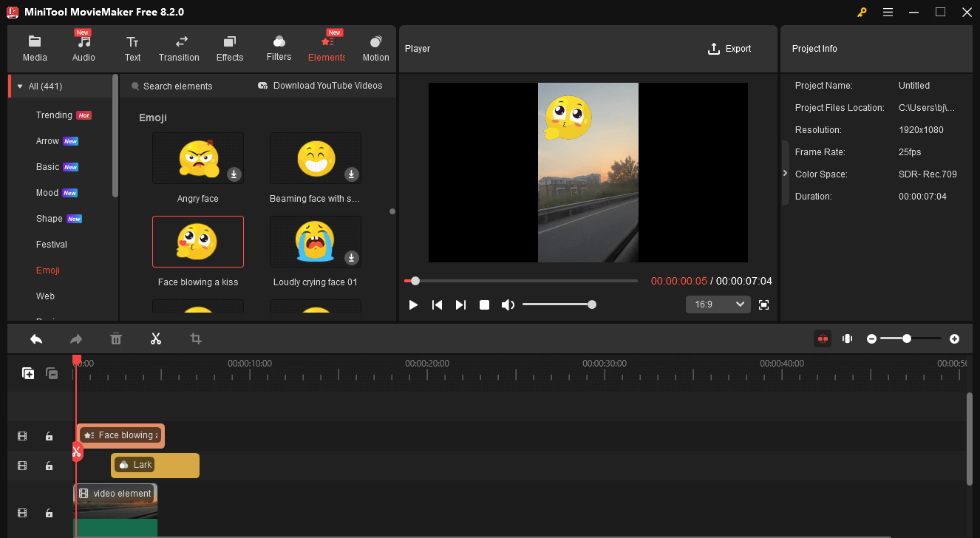Mute the player volume
The height and width of the screenshot is (538, 980).
pos(508,304)
